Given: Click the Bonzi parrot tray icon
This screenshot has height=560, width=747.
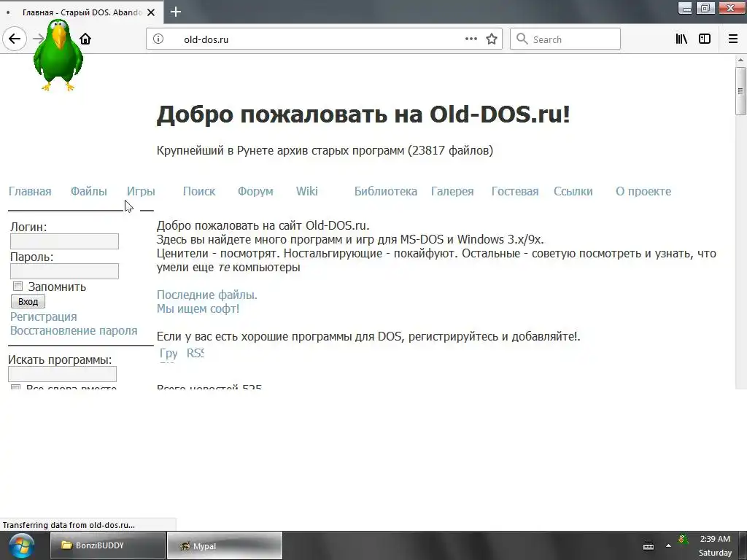Looking at the screenshot, I should click(x=683, y=540).
